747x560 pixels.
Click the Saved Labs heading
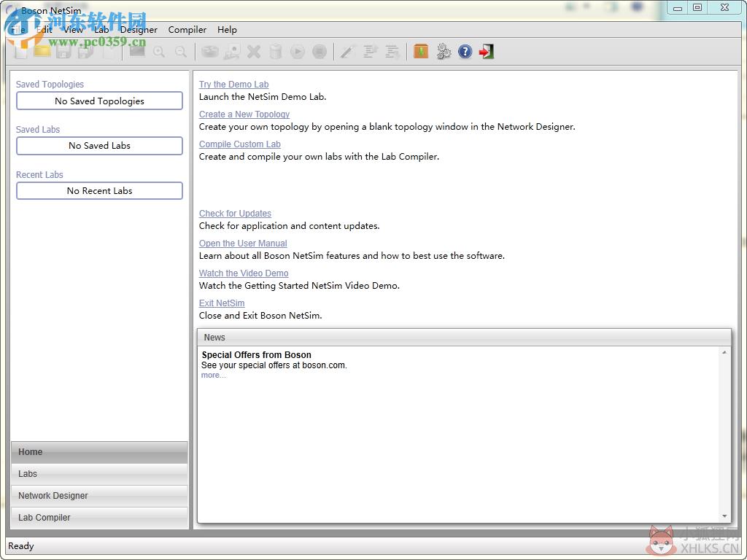[x=38, y=130]
